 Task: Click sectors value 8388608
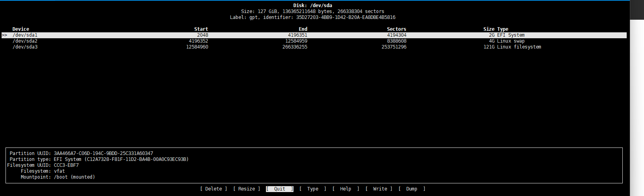click(x=397, y=41)
